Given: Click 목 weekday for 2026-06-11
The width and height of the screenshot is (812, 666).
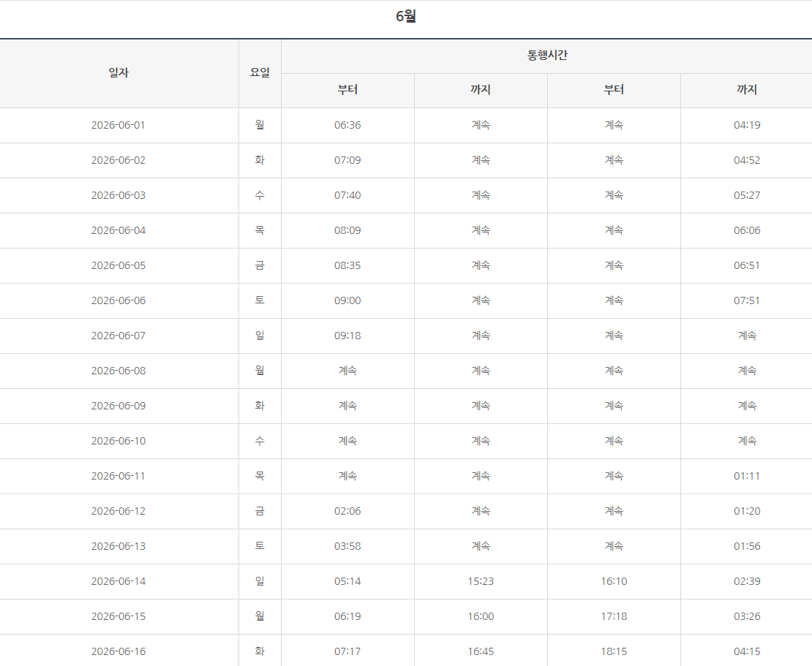Looking at the screenshot, I should [260, 476].
